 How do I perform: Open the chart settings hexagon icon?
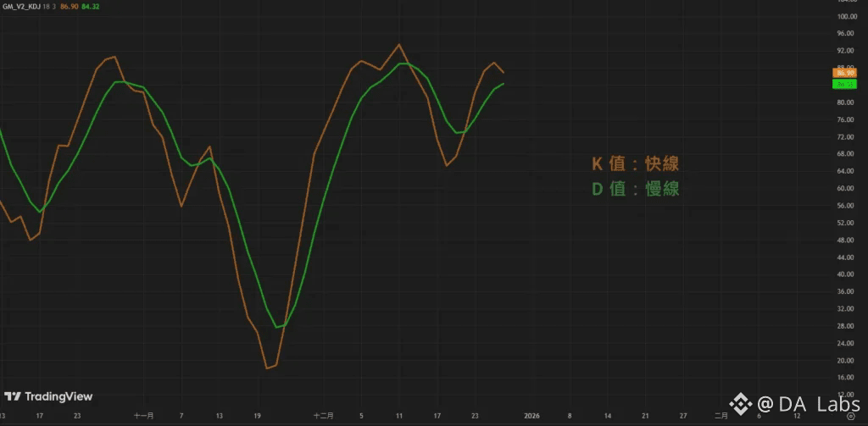(x=851, y=416)
